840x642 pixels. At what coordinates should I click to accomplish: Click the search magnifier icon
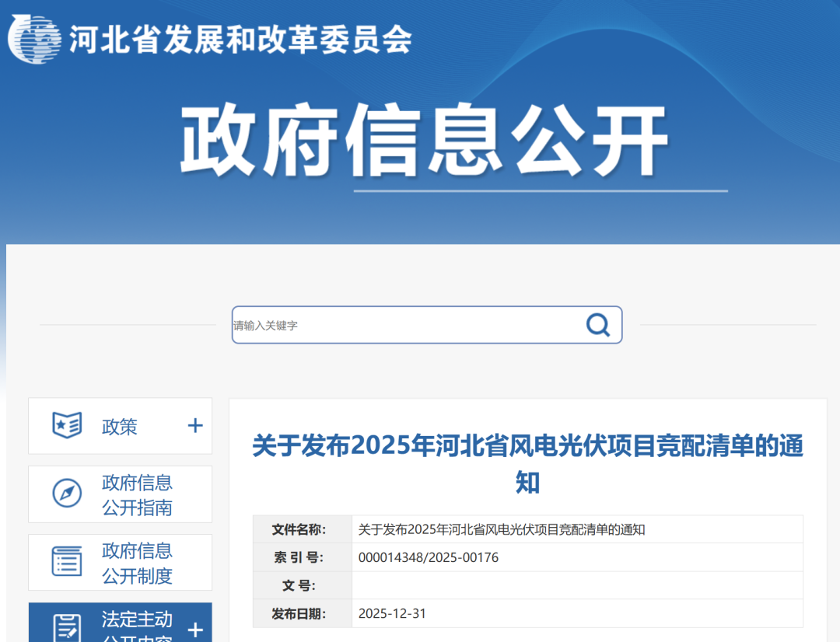click(597, 325)
